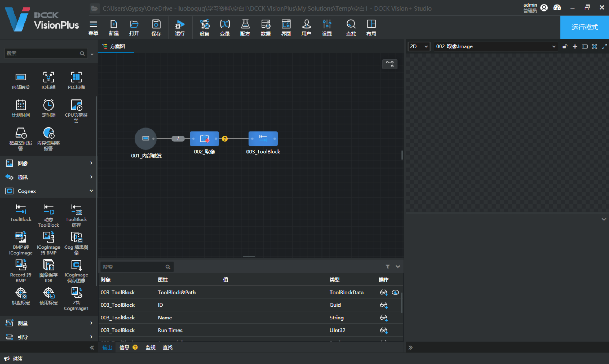Screen dimensions: 609x364
Task: Open the 设备 device manager
Action: (x=205, y=28)
